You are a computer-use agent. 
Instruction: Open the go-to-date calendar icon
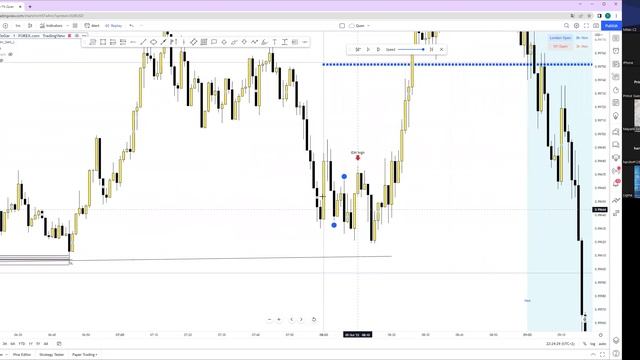point(59,344)
